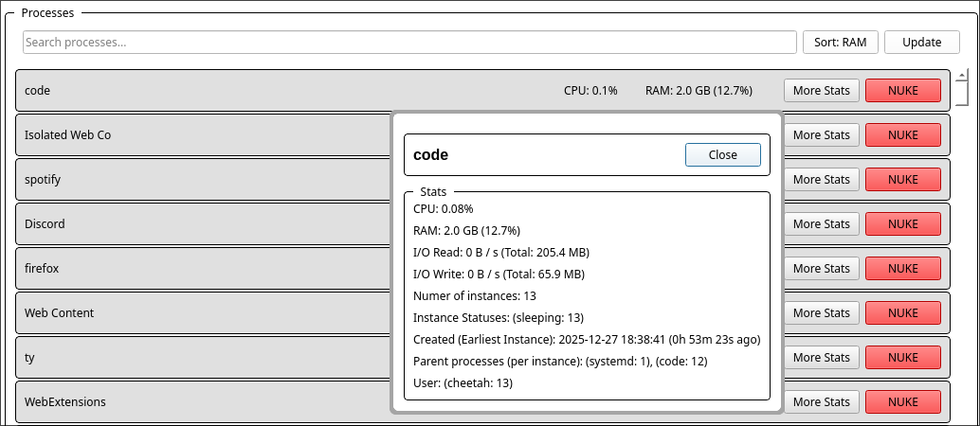Image resolution: width=980 pixels, height=426 pixels.
Task: Kill Discord with the NUKE button
Action: tap(902, 224)
